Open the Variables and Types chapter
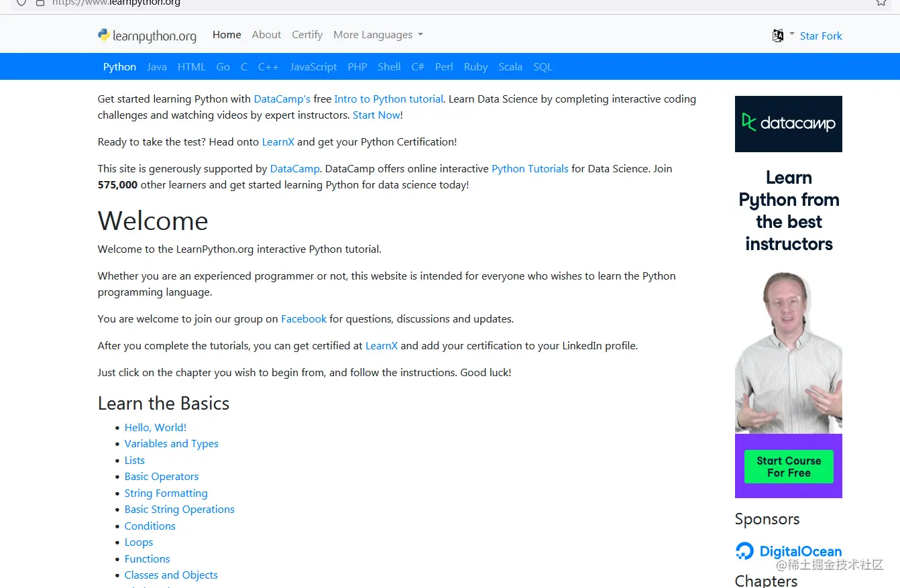Image resolution: width=900 pixels, height=588 pixels. tap(172, 444)
